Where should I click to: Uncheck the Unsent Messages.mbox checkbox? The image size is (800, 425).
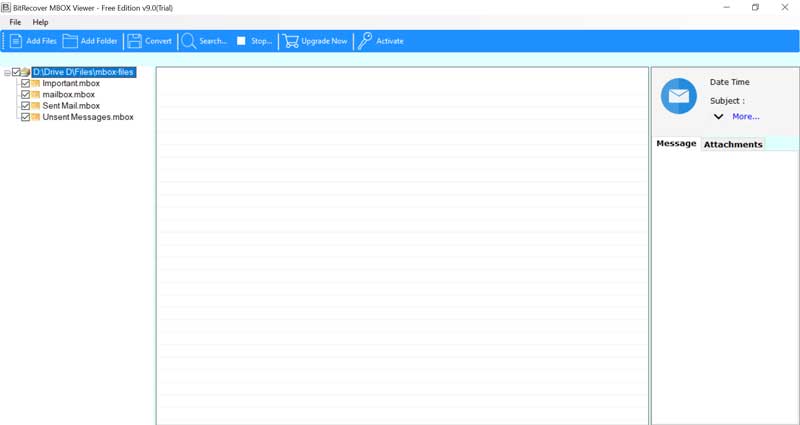pyautogui.click(x=26, y=117)
